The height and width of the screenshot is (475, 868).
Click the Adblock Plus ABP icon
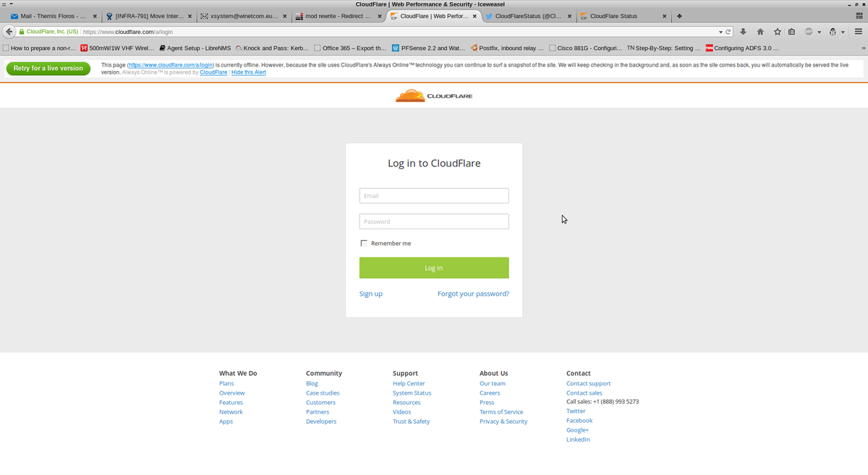tap(809, 32)
